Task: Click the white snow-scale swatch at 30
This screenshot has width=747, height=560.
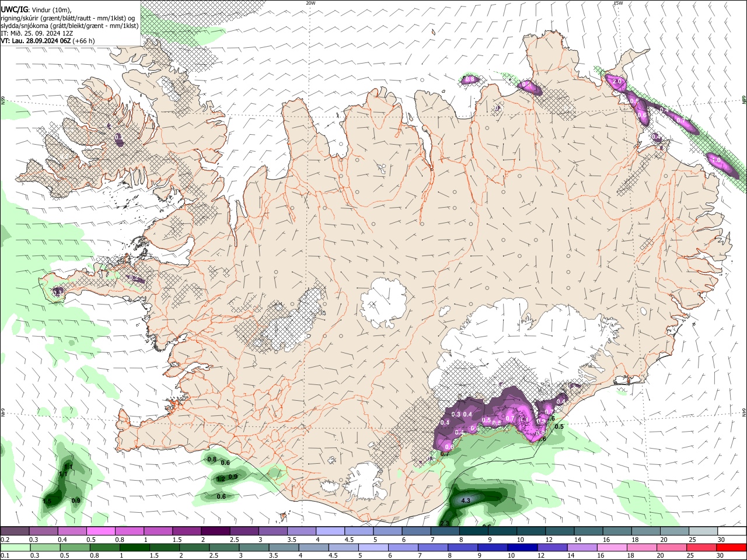Action: tap(732, 531)
